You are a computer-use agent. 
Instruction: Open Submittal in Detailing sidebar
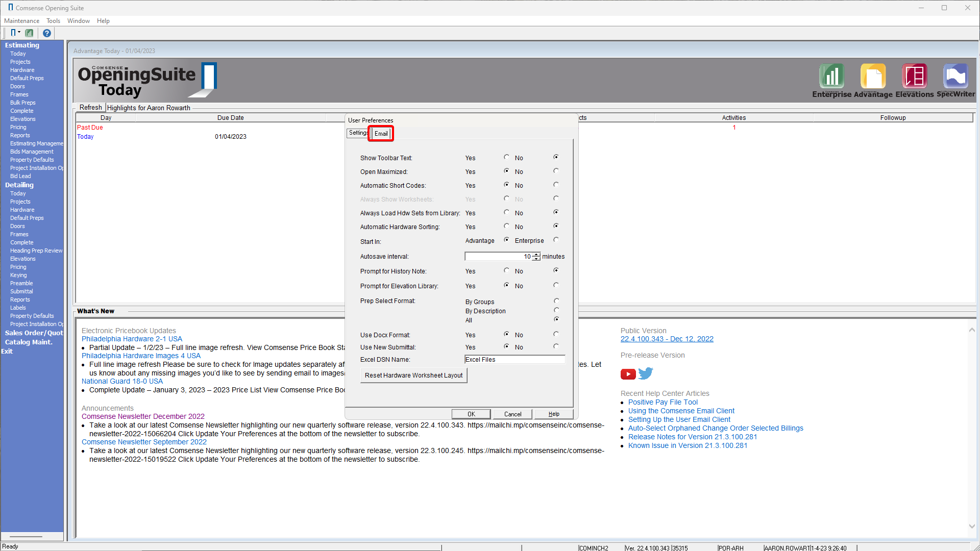(x=21, y=291)
